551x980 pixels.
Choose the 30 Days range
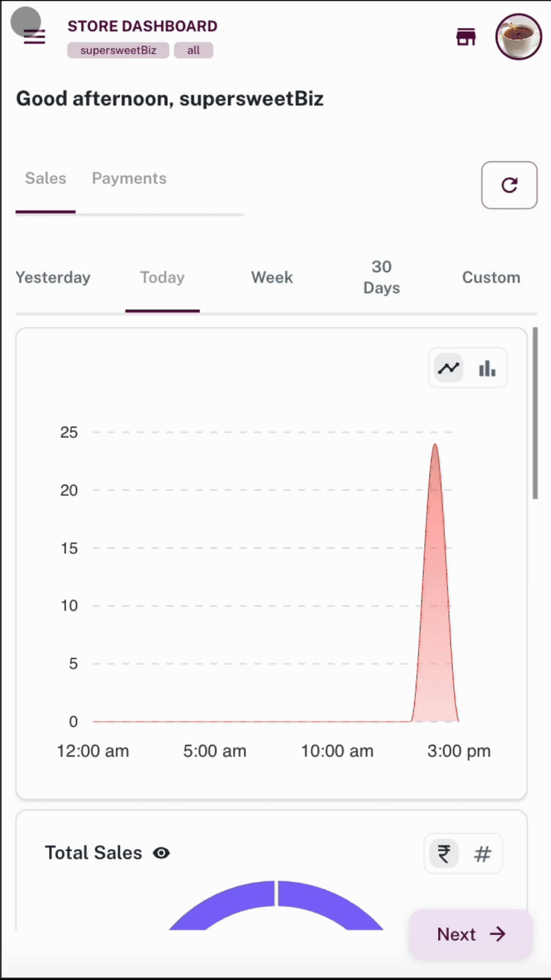pyautogui.click(x=382, y=277)
